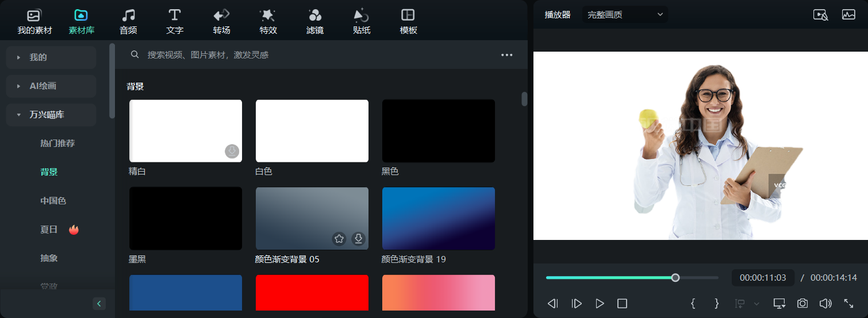868x318 pixels.
Task: Select the orange-pink gradient background swatch
Action: coord(439,293)
